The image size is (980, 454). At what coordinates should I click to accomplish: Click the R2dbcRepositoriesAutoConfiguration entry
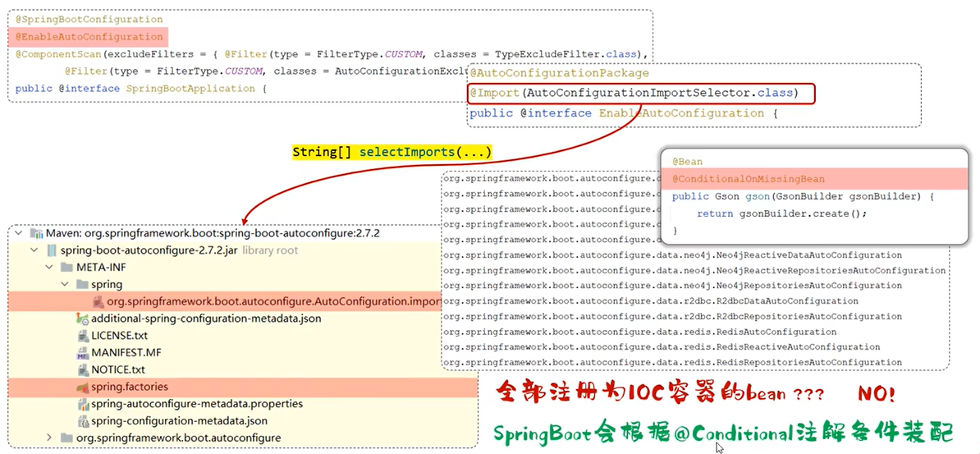pos(672,316)
